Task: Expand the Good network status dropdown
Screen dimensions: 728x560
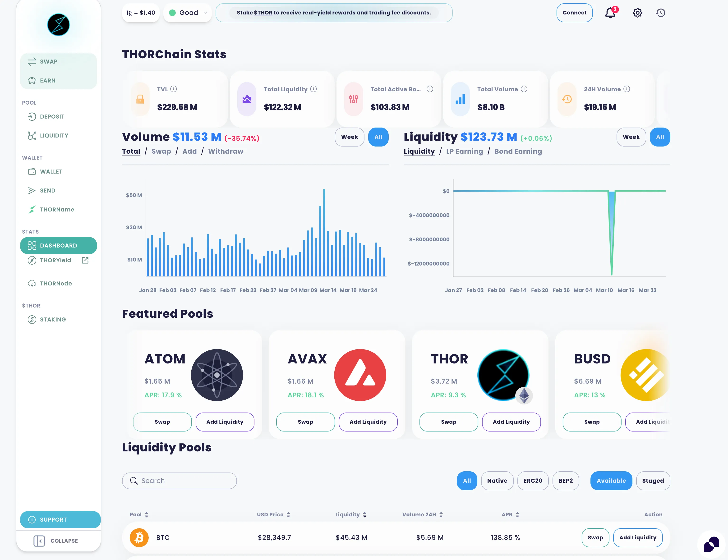Action: pyautogui.click(x=188, y=13)
